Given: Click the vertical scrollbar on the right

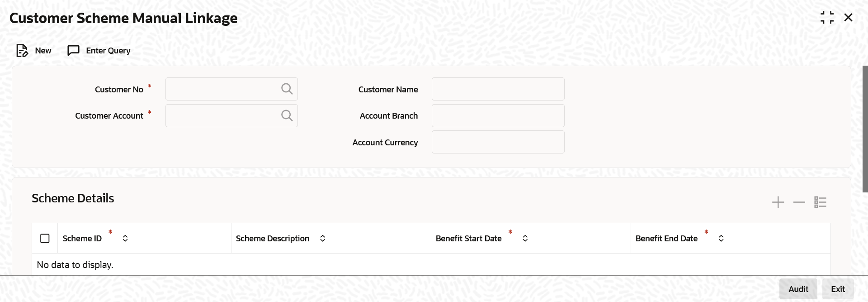Looking at the screenshot, I should 865,129.
